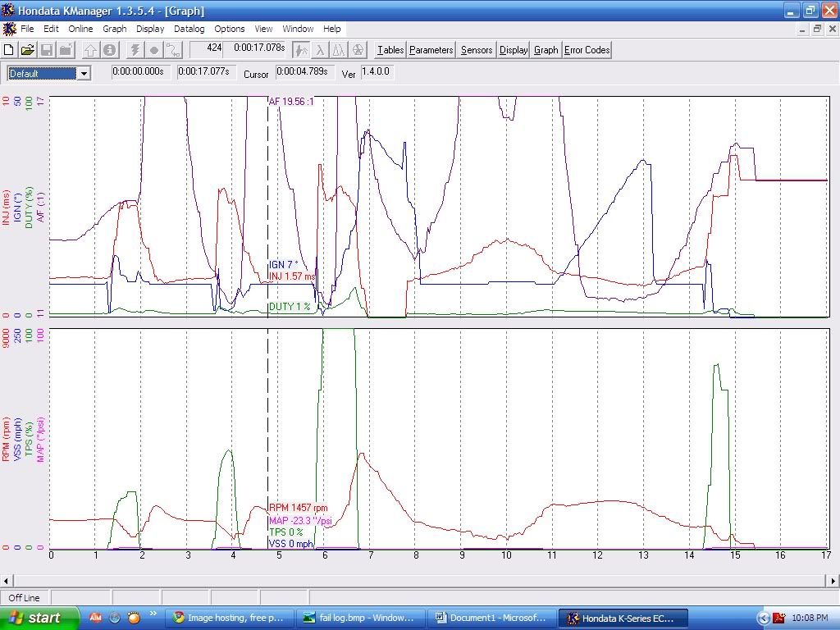The width and height of the screenshot is (840, 630).
Task: Click the round record datalog icon
Action: tap(153, 50)
